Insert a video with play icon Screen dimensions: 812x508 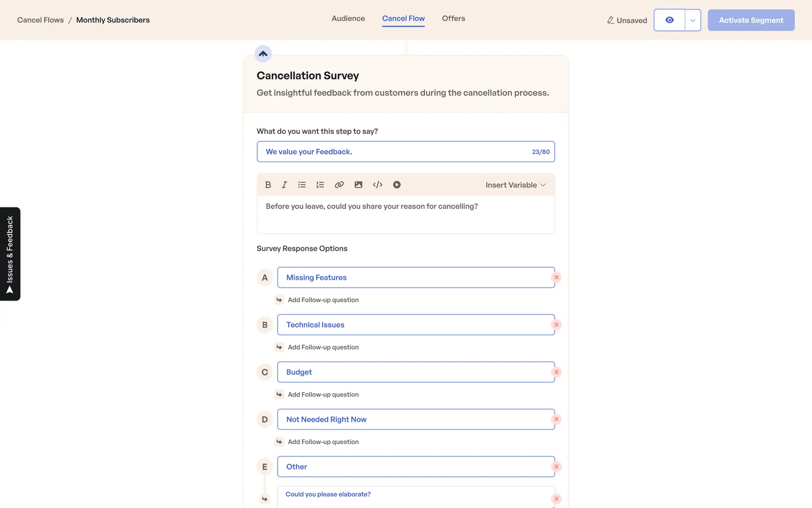coord(396,185)
